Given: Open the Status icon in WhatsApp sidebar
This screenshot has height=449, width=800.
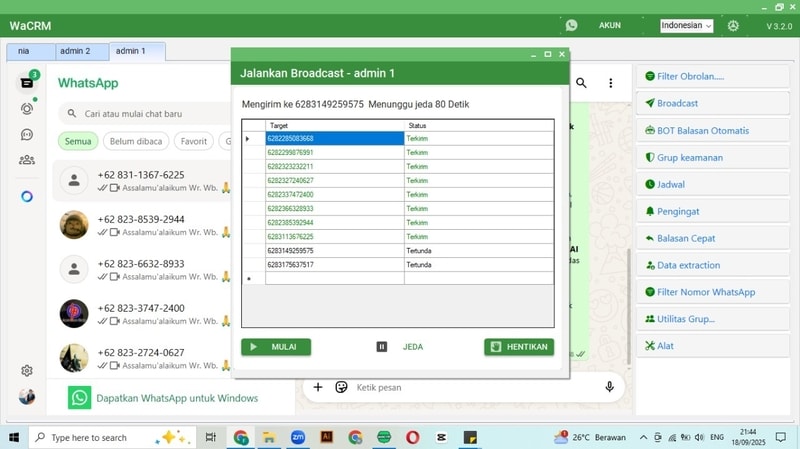Looking at the screenshot, I should [x=27, y=109].
